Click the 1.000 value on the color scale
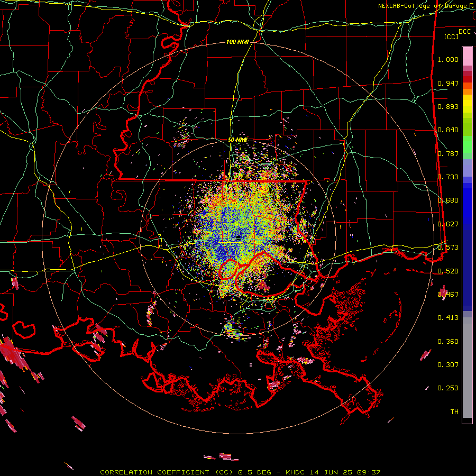Image resolution: width=476 pixels, height=476 pixels. click(448, 59)
